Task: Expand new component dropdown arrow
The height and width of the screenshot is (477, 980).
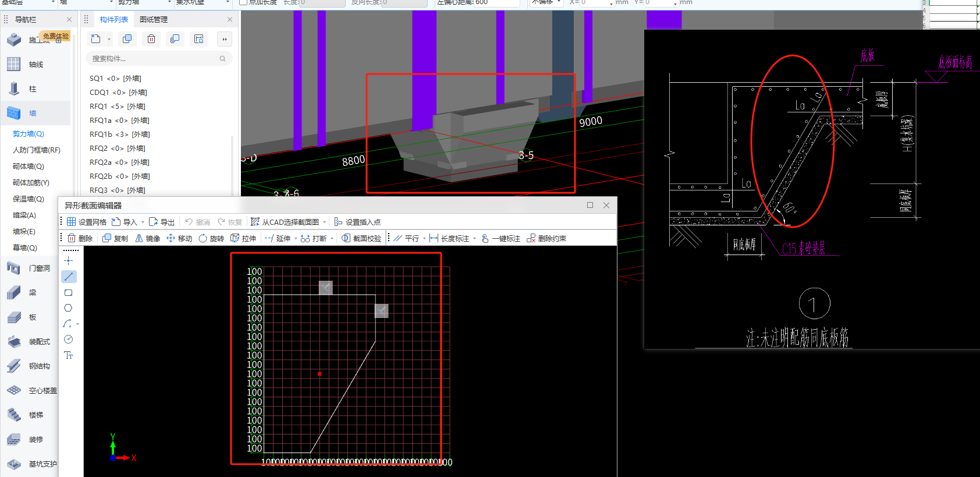Action: pos(109,39)
